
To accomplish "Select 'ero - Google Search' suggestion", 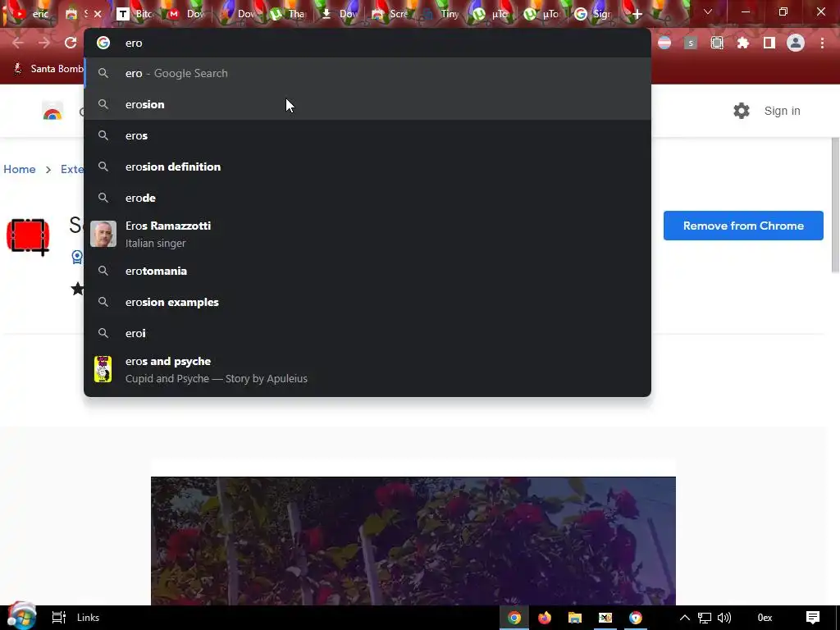I will point(367,73).
